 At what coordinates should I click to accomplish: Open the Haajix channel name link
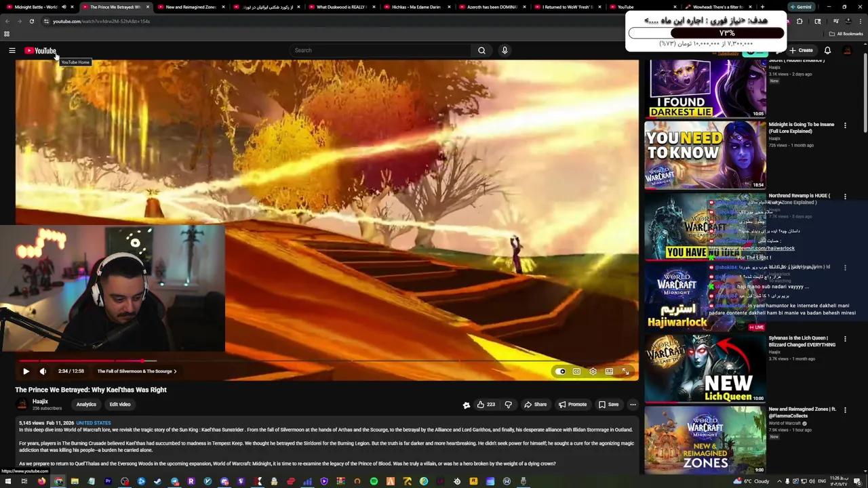(40, 401)
